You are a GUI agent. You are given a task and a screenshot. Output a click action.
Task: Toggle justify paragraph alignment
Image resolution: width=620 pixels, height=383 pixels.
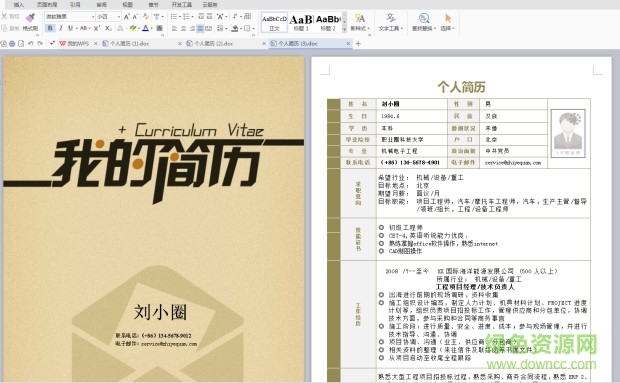pos(200,28)
